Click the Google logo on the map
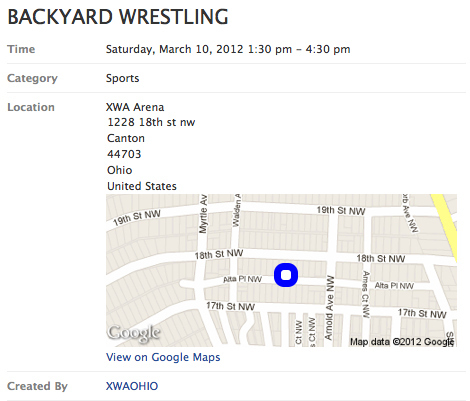 point(134,333)
